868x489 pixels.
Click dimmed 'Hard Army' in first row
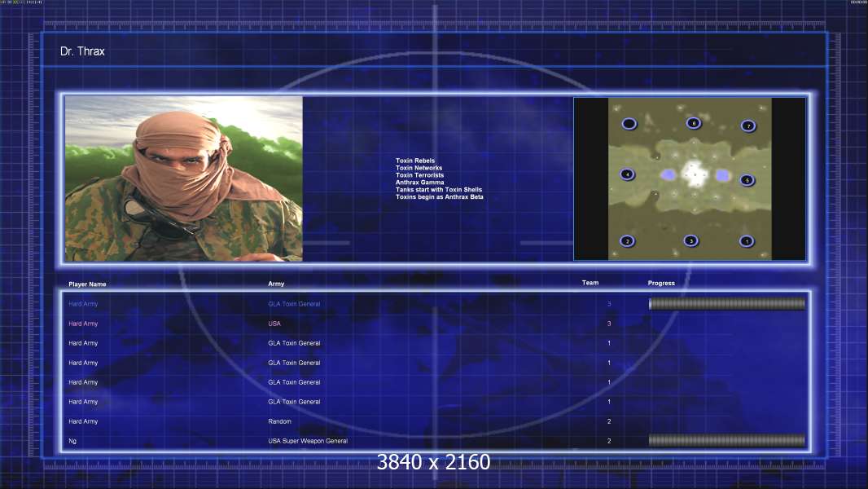coord(83,304)
